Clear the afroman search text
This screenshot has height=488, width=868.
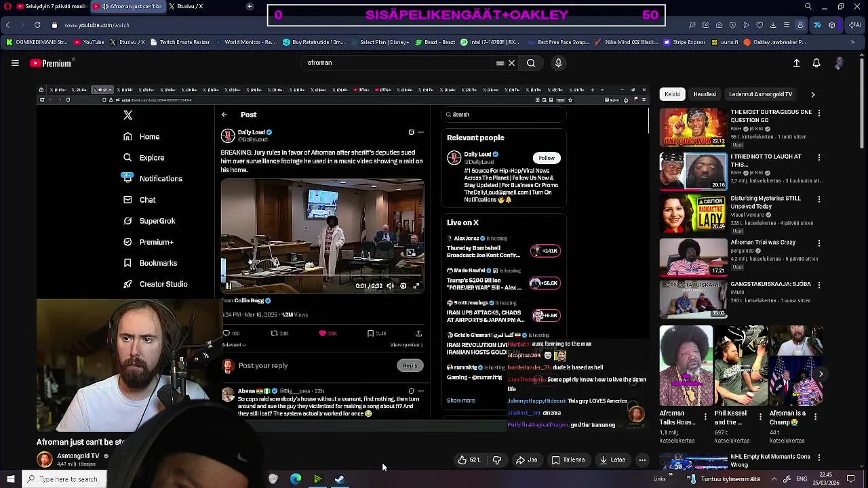tap(512, 63)
